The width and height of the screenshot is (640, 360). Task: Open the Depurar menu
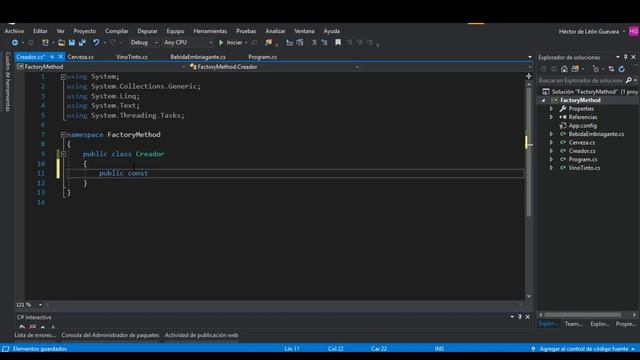(x=147, y=31)
